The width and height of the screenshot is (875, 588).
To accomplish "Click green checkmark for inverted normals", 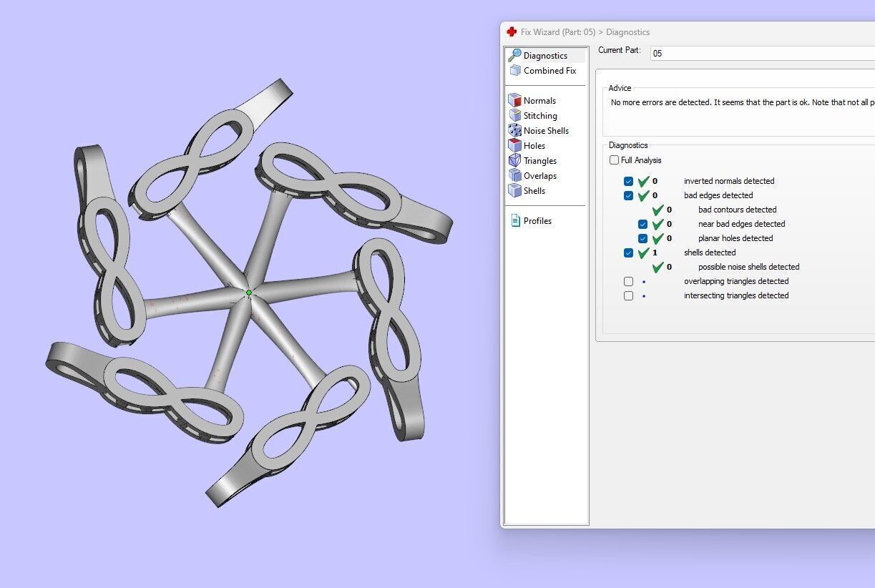I will [643, 181].
